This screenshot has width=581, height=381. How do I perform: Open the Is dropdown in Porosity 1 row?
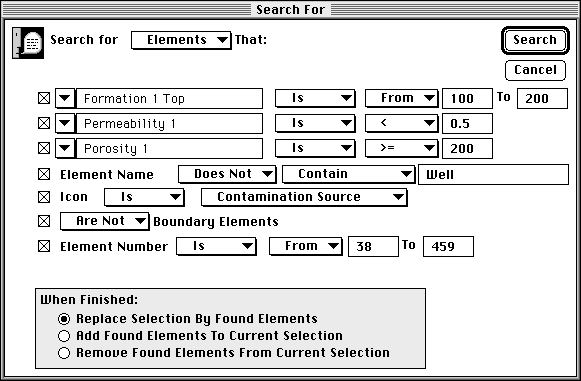(315, 148)
